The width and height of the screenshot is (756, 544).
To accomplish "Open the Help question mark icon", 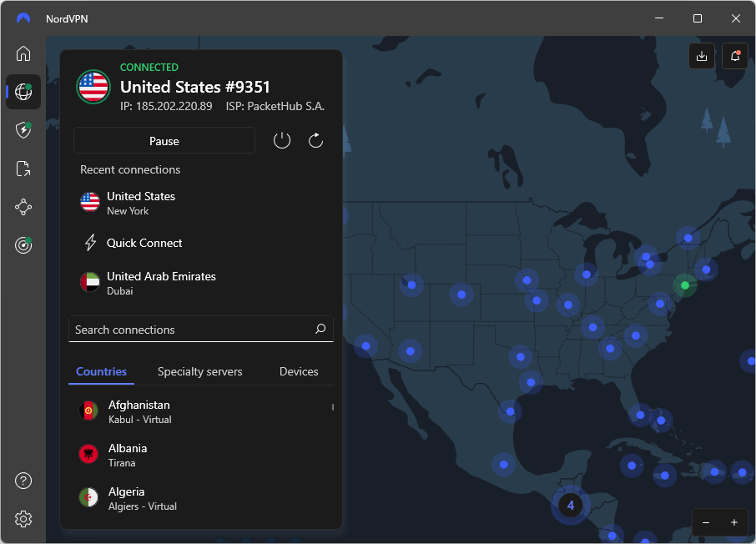I will click(23, 481).
